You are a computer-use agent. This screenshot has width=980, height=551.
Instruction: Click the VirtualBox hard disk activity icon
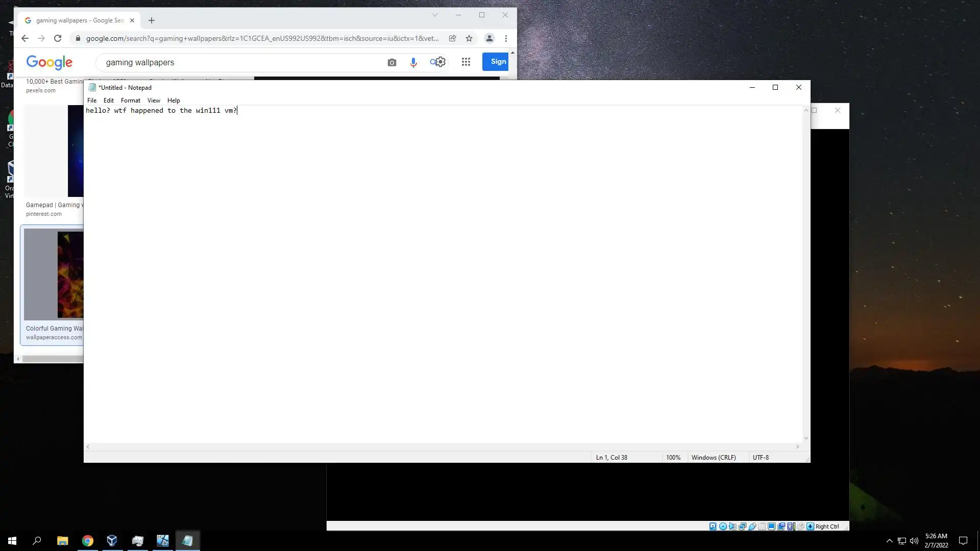point(713,526)
